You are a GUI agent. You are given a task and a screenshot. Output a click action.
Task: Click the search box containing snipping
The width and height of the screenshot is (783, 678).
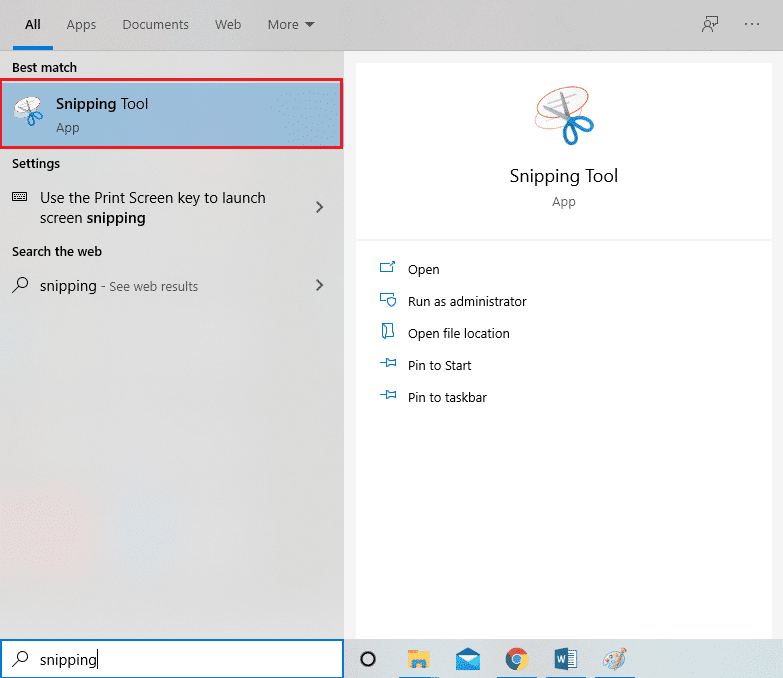(x=172, y=659)
